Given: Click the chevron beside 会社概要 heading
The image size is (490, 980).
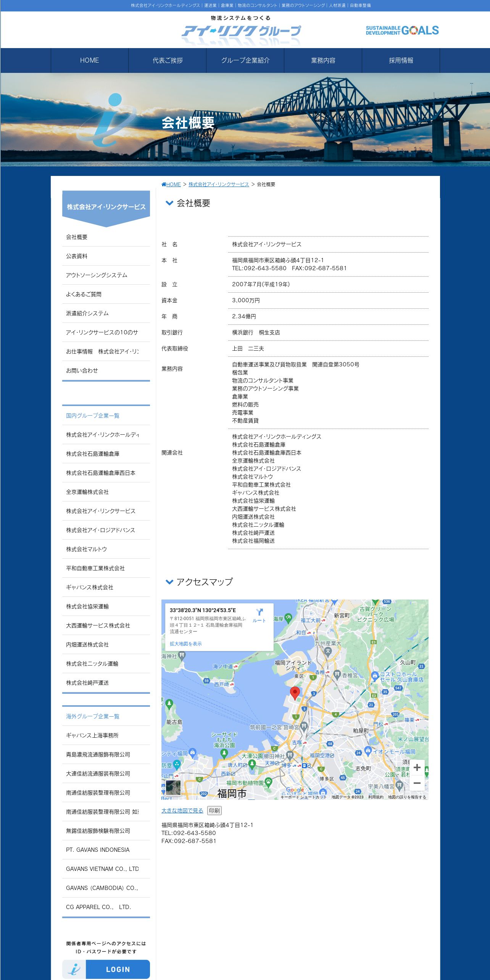Looking at the screenshot, I should (169, 203).
